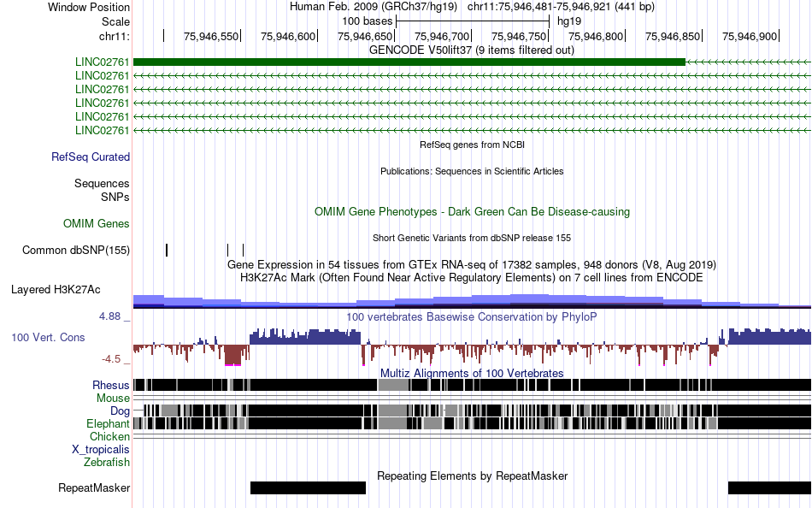Click Short Genetic Variants from dbSNP title
Viewport: 812px width, 508px height.
tap(471, 238)
